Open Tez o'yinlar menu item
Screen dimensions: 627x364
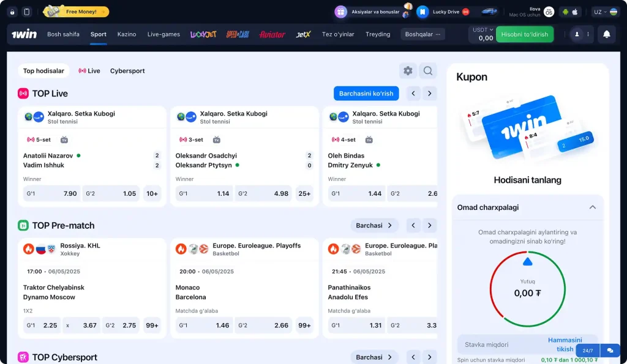click(338, 34)
